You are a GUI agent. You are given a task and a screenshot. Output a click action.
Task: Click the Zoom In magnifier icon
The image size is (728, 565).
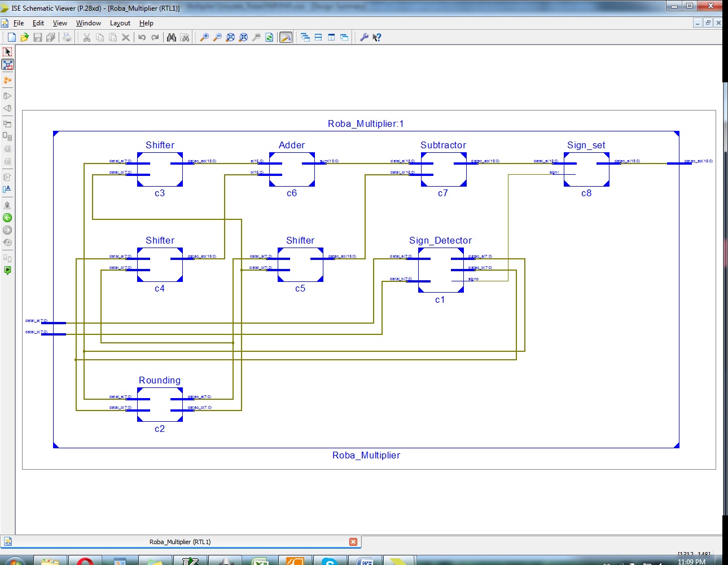click(204, 37)
